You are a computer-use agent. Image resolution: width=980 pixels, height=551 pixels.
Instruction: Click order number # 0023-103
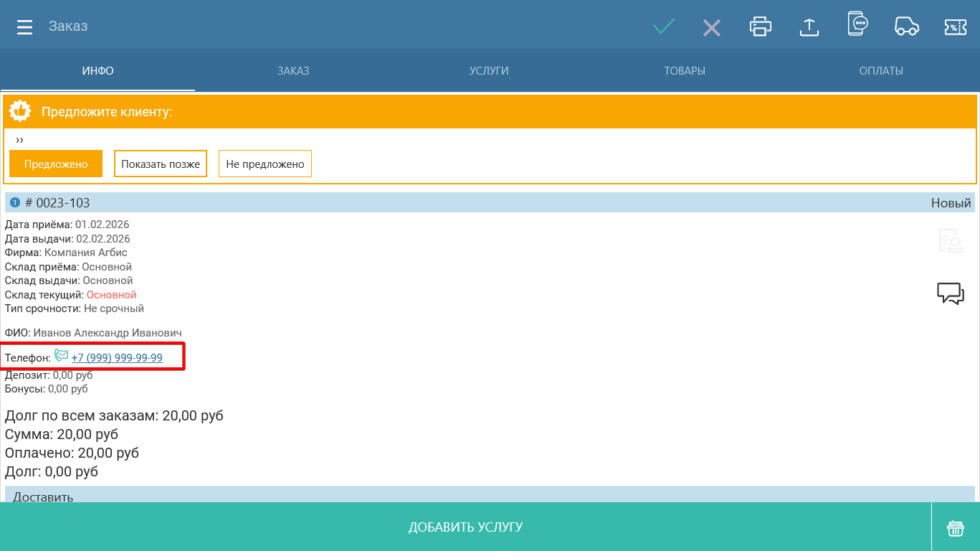coord(57,203)
